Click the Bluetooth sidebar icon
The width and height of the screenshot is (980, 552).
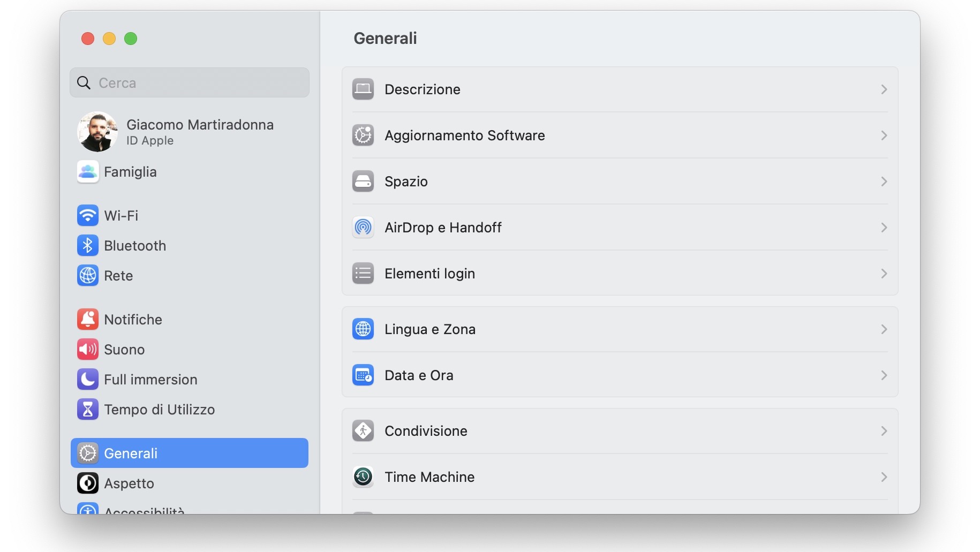pyautogui.click(x=88, y=246)
